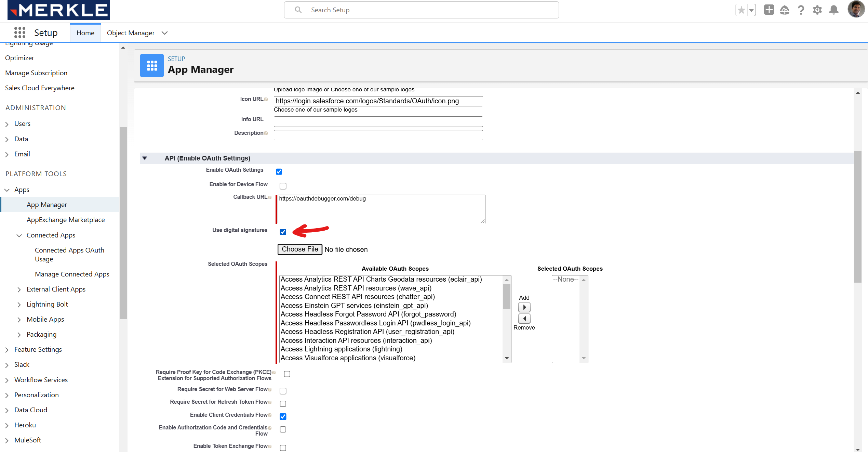868x452 pixels.
Task: Click the Description help icon
Action: pyautogui.click(x=266, y=133)
